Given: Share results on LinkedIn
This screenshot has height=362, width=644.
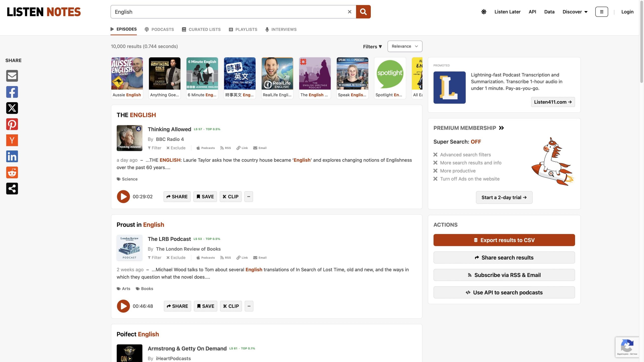Looking at the screenshot, I should (12, 156).
